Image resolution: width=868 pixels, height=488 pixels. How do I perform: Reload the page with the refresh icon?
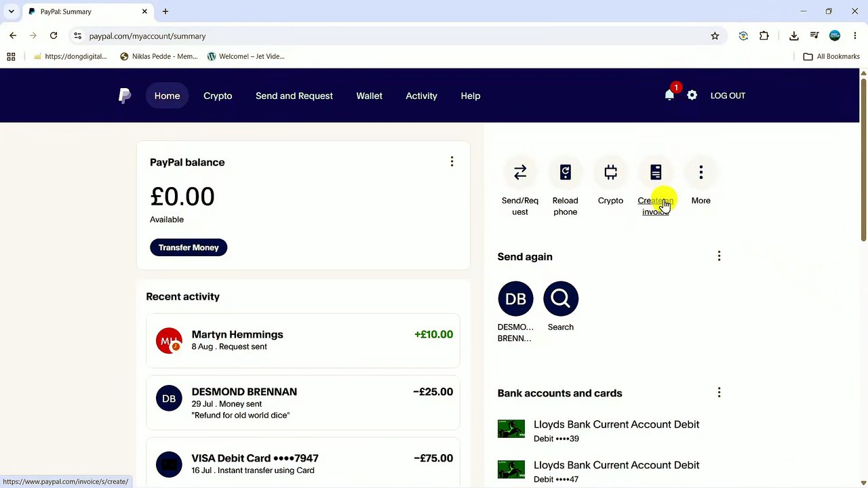(x=54, y=36)
